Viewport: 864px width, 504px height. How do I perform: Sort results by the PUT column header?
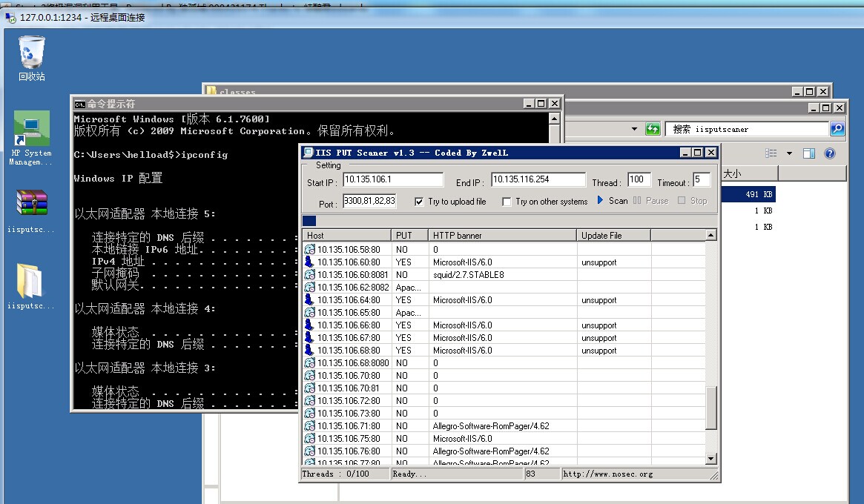(x=409, y=235)
